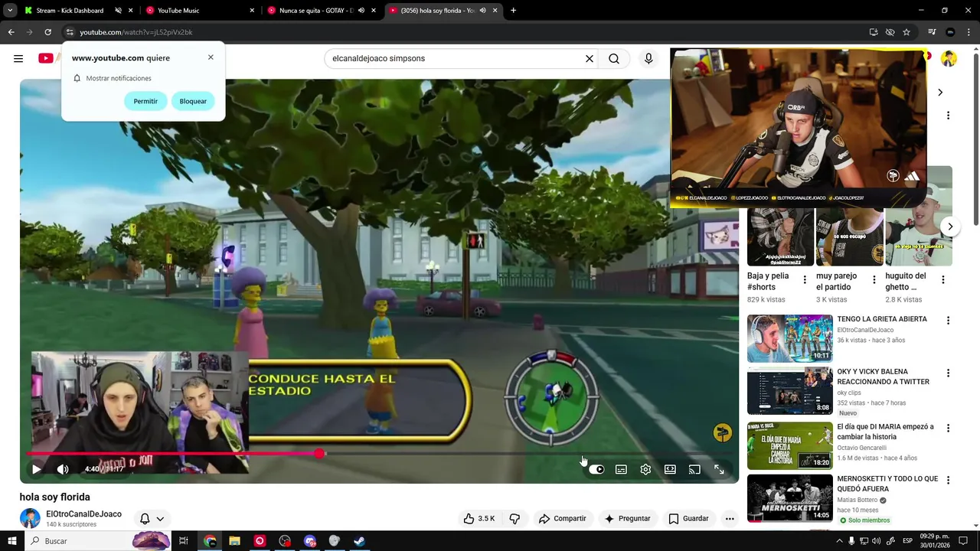Open options for the muy parejo el partido short
The image size is (980, 551).
874,280
